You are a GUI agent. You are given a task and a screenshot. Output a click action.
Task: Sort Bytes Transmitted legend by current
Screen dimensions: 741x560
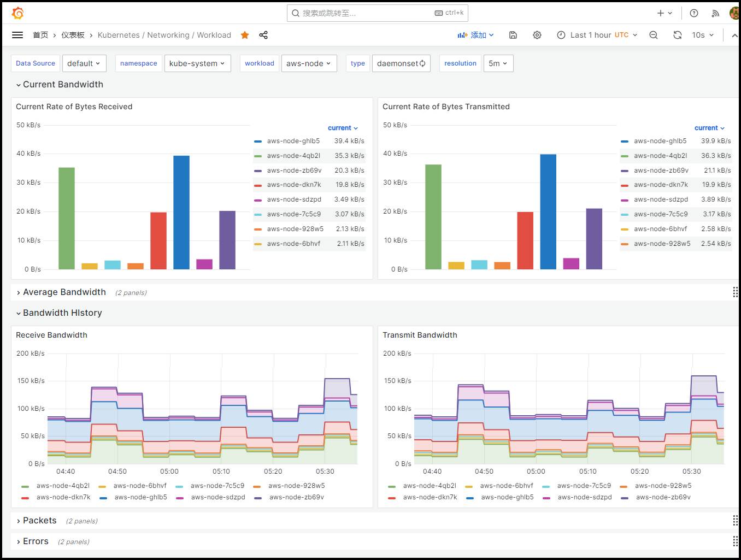tap(709, 128)
